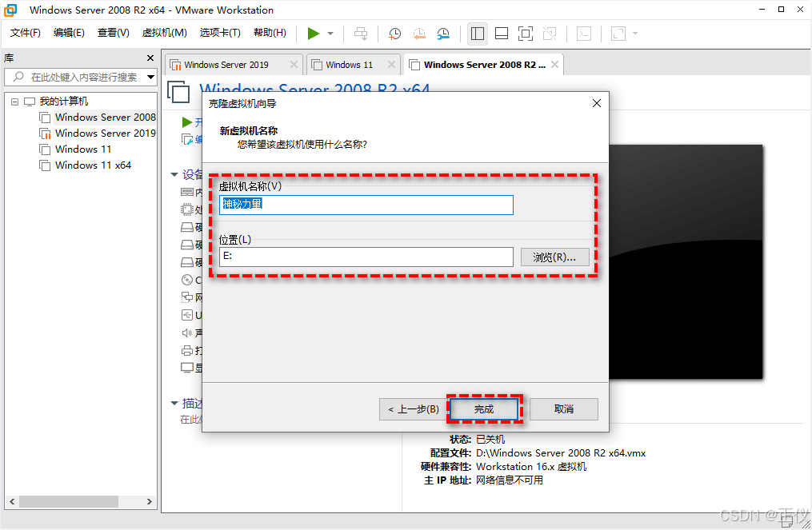This screenshot has height=530, width=812.
Task: Click the stretch guest display icon
Action: point(618,34)
